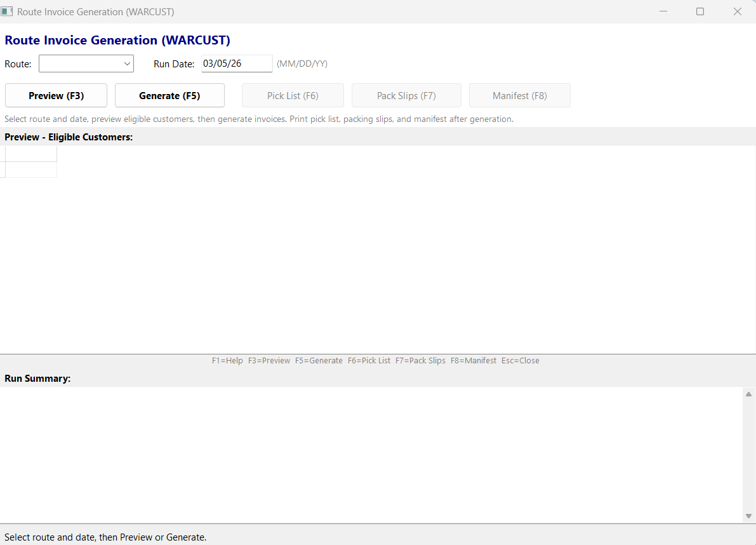Click the status bar message at bottom
Image resolution: width=756 pixels, height=545 pixels.
105,537
